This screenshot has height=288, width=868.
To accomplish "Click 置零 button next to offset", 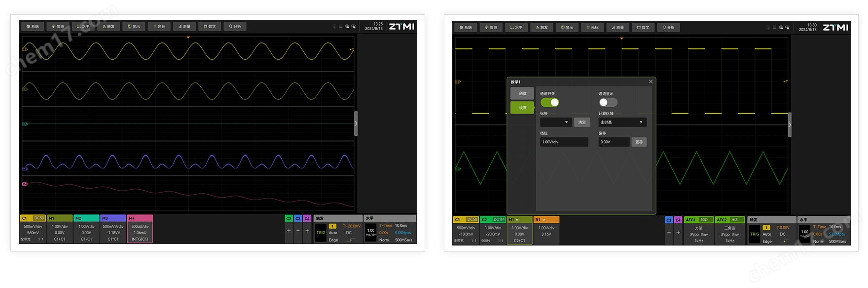I will click(639, 142).
